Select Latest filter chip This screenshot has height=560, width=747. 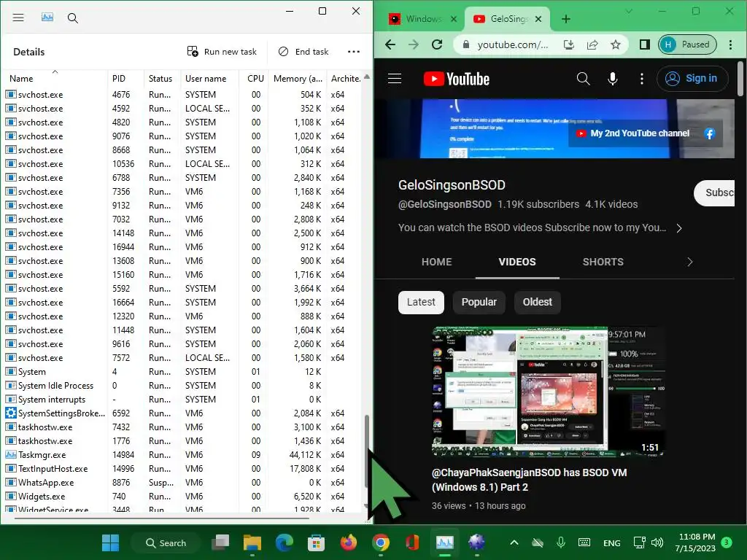421,303
